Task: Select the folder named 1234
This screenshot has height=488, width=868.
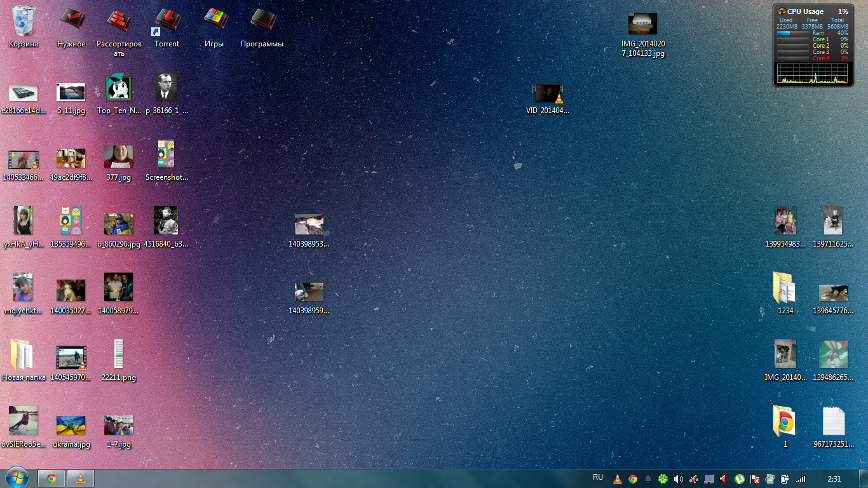Action: [x=785, y=288]
